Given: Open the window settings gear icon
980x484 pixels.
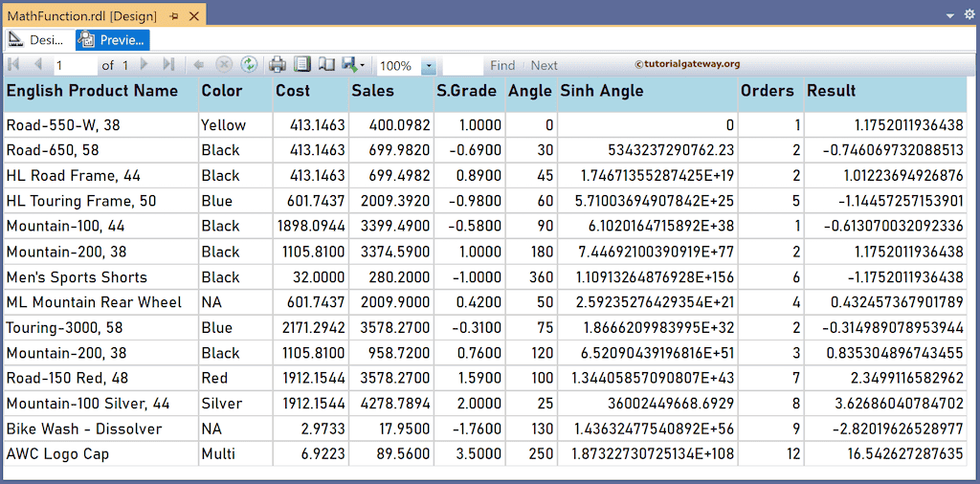Looking at the screenshot, I should (x=968, y=14).
